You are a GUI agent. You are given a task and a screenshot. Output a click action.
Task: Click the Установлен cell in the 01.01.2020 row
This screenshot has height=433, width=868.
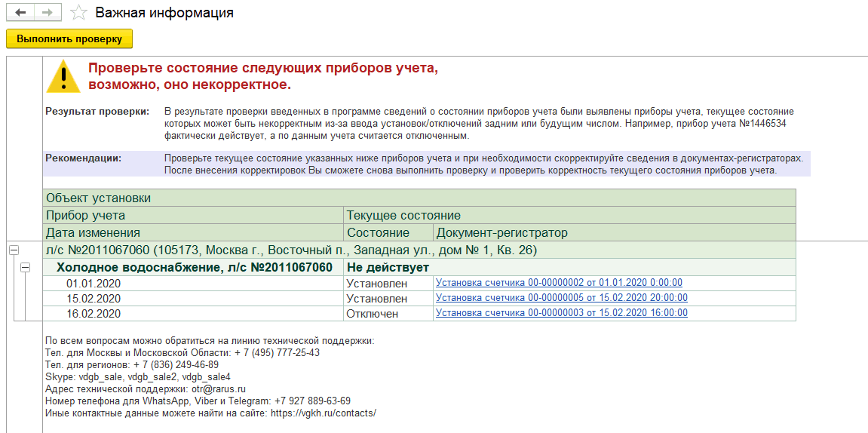tap(388, 283)
